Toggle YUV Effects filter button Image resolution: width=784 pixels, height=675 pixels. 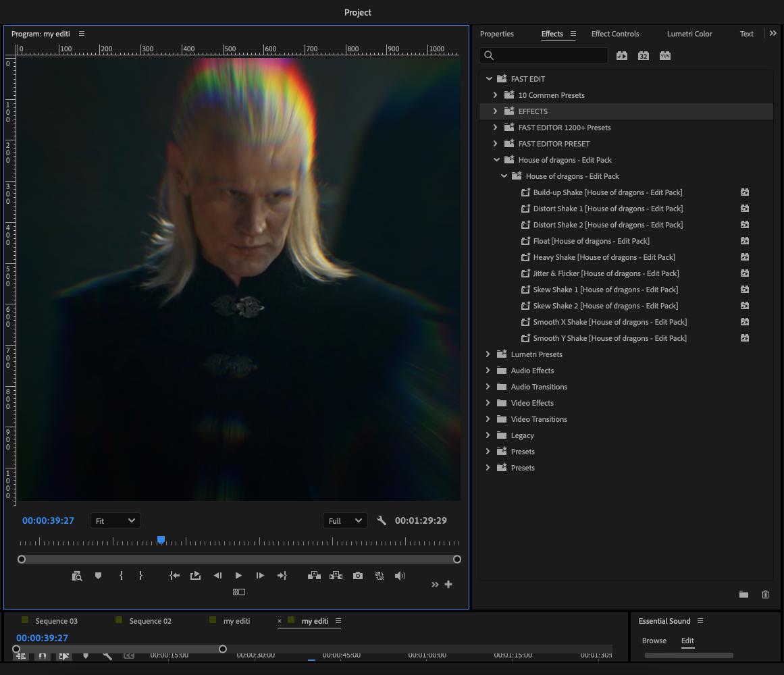tap(665, 55)
